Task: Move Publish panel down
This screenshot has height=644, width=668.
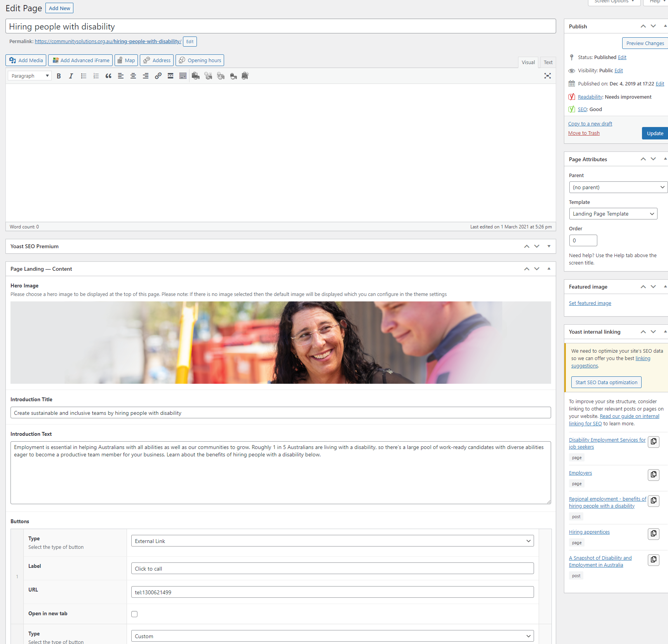Action: coord(653,26)
